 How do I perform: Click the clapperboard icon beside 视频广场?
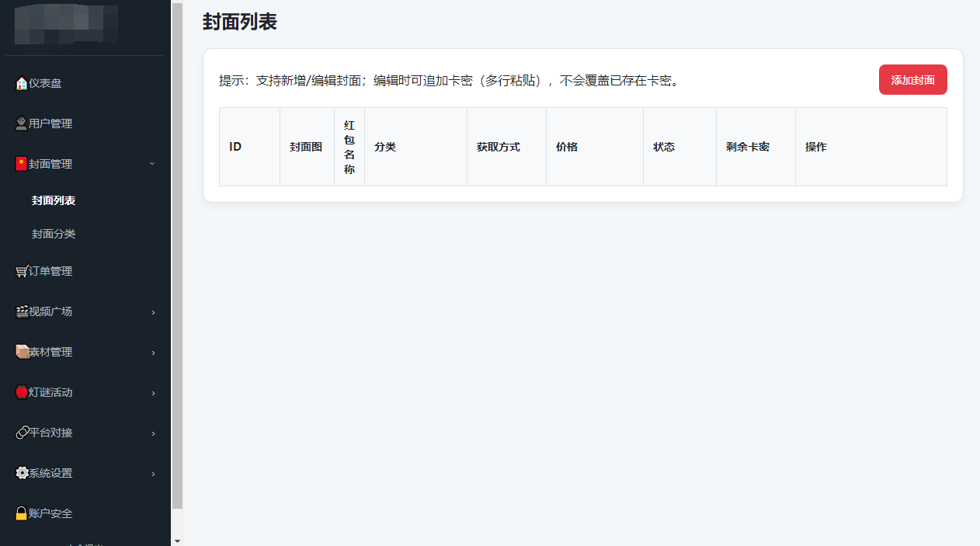22,311
